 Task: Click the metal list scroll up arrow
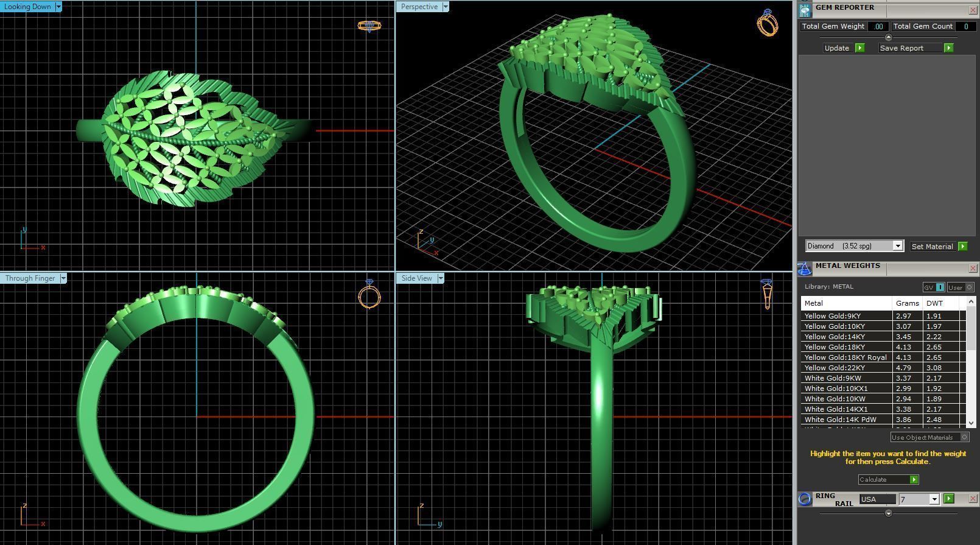pyautogui.click(x=971, y=301)
